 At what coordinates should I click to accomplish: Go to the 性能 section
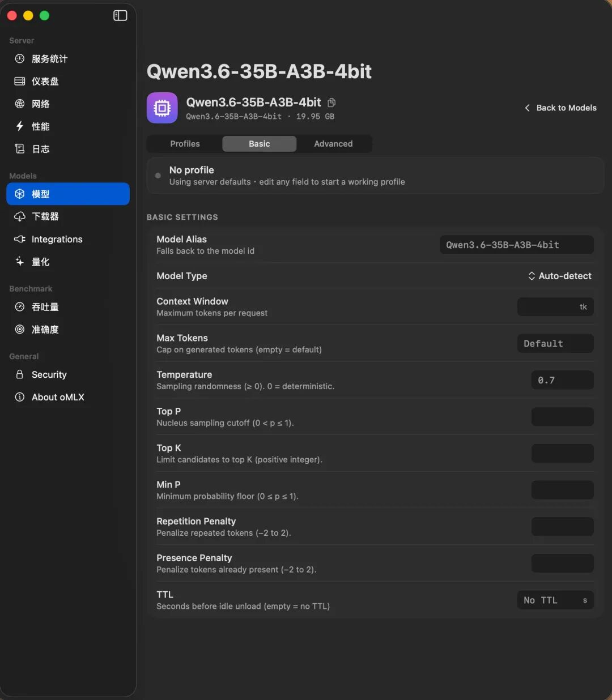(68, 126)
